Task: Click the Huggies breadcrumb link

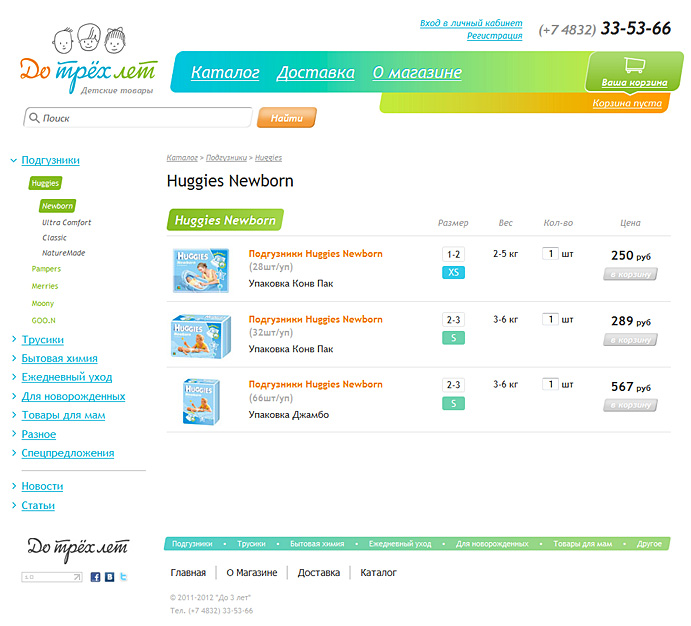Action: (x=268, y=158)
